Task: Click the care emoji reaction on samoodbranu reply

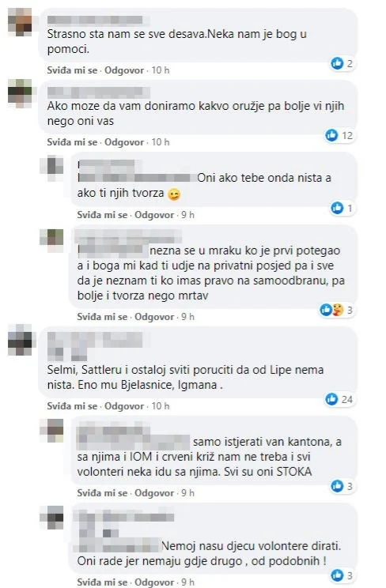Action: (338, 310)
